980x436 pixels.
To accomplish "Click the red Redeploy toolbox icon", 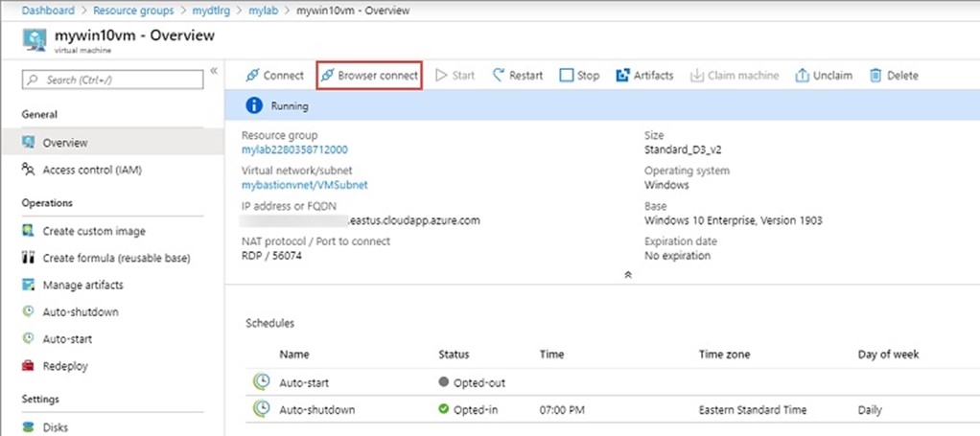I will click(28, 366).
